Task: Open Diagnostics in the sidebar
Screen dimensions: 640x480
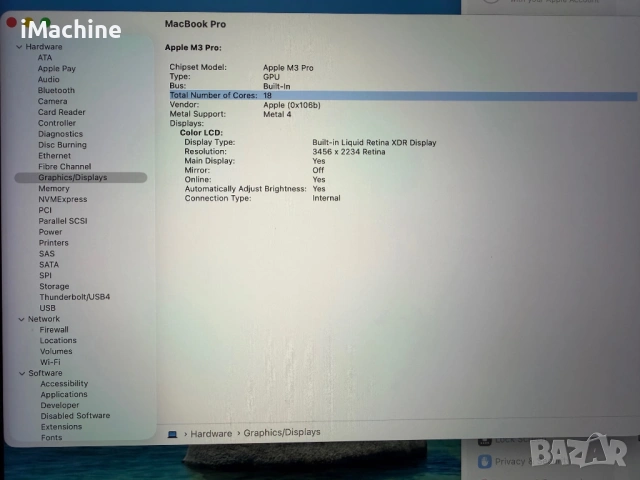Action: point(60,134)
